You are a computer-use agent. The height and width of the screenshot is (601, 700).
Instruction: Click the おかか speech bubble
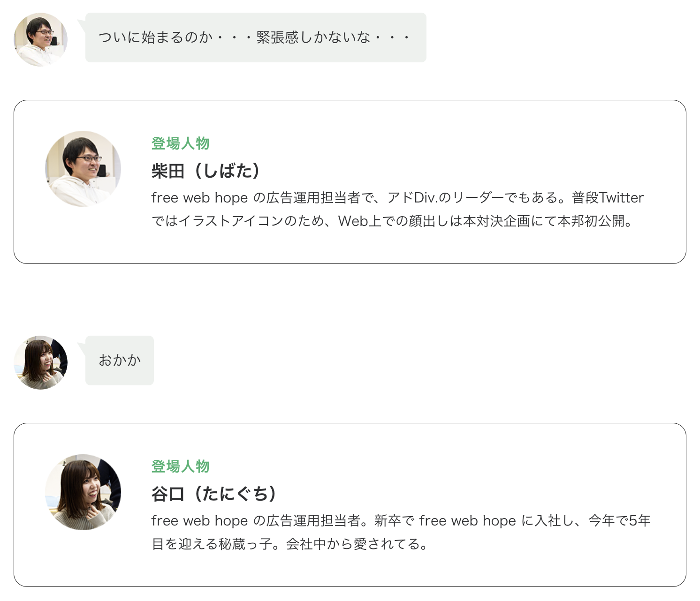[x=119, y=361]
